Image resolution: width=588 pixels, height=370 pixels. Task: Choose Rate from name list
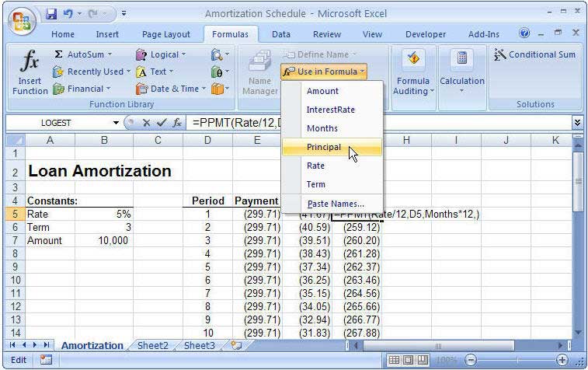[332, 166]
